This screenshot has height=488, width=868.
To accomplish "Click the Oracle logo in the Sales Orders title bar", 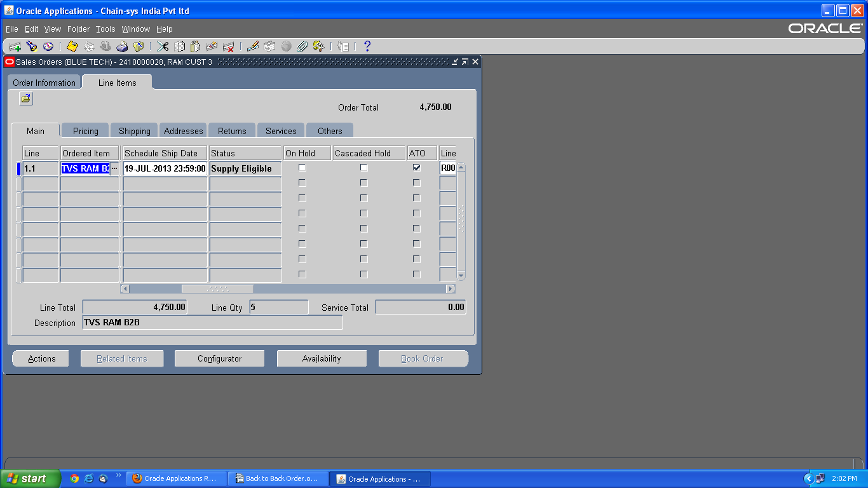I will coord(10,62).
